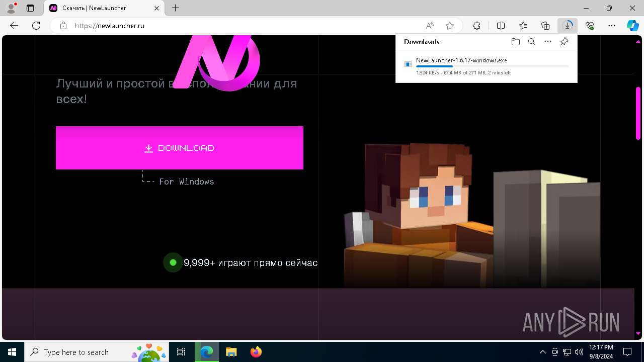
Task: Click the green online status indicator
Action: pyautogui.click(x=173, y=262)
